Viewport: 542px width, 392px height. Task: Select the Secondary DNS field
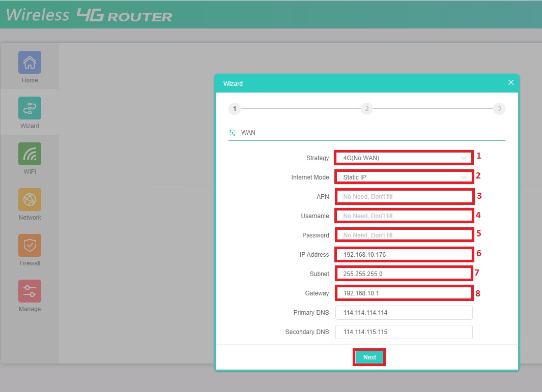coord(404,332)
